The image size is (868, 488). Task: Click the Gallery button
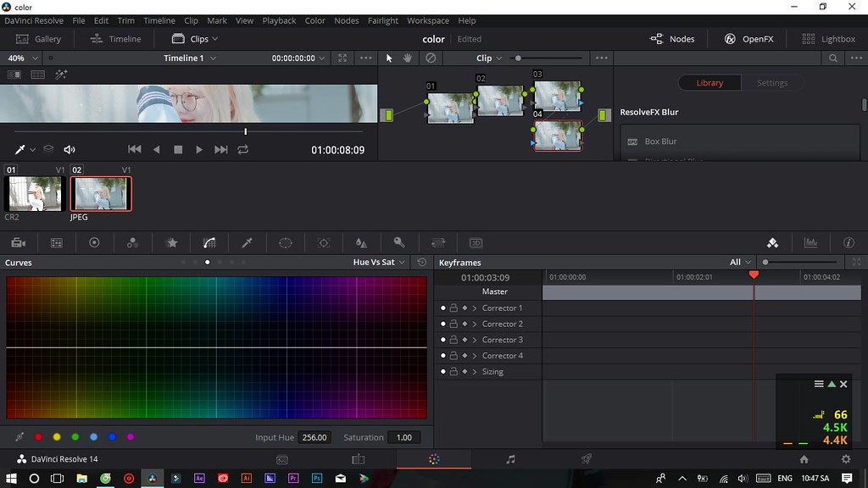click(x=39, y=39)
